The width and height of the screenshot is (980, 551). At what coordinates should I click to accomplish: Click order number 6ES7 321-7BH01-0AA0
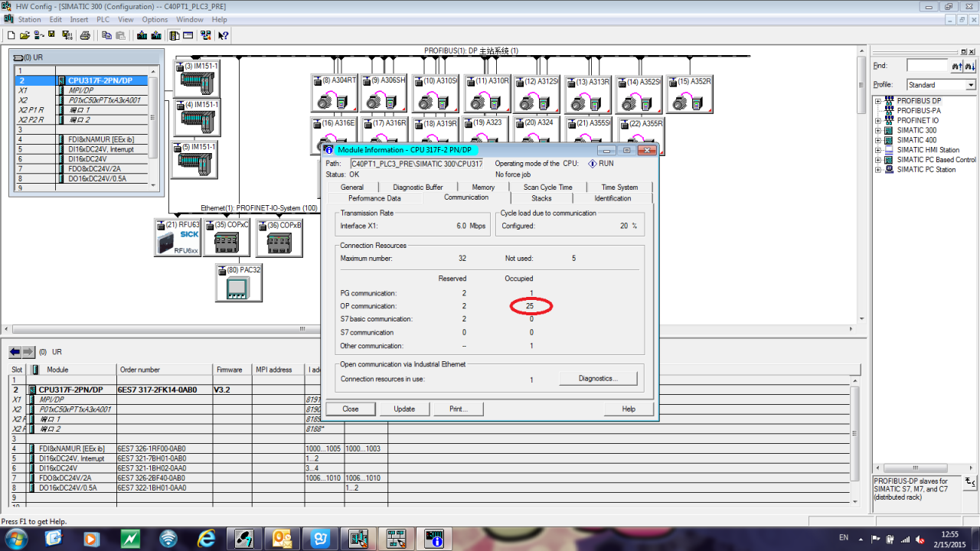point(152,458)
